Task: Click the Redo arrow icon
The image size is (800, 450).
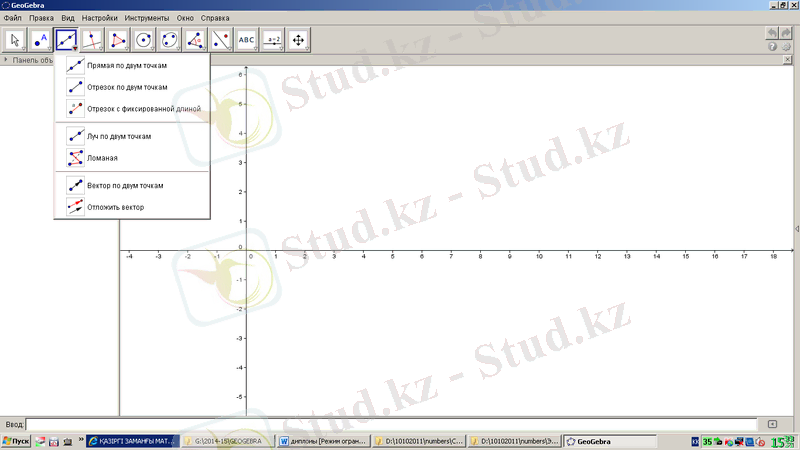Action: 786,33
